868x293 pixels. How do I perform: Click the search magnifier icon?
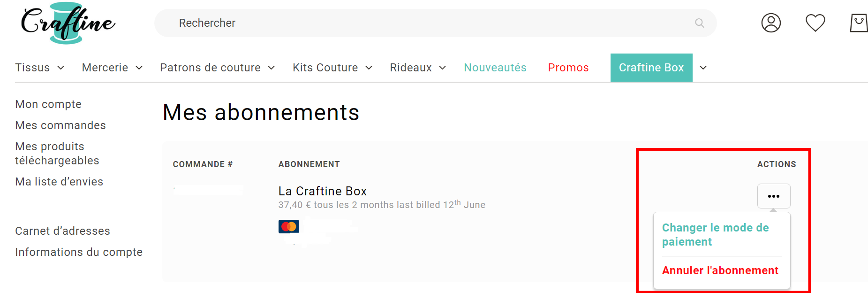[x=699, y=23]
